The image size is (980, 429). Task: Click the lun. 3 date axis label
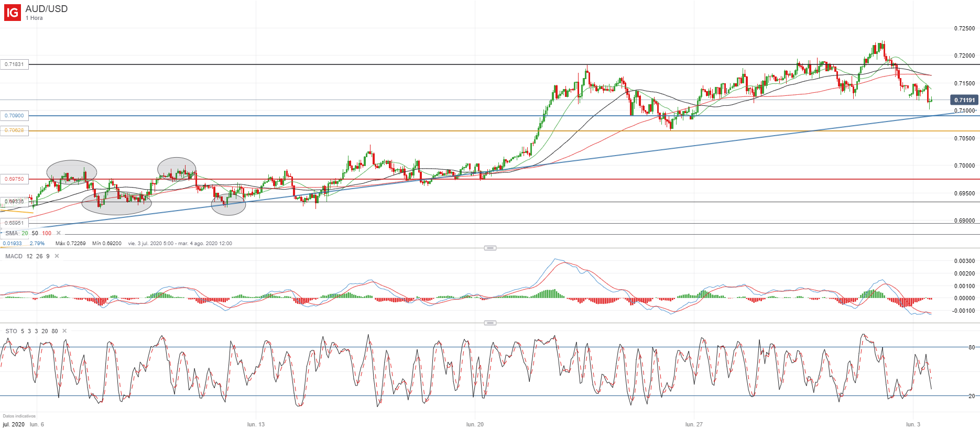(913, 424)
